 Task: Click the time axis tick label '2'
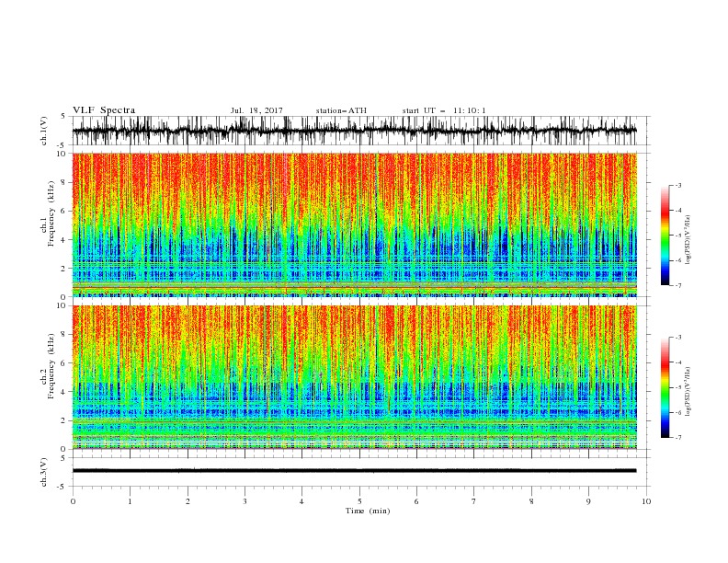pos(188,501)
